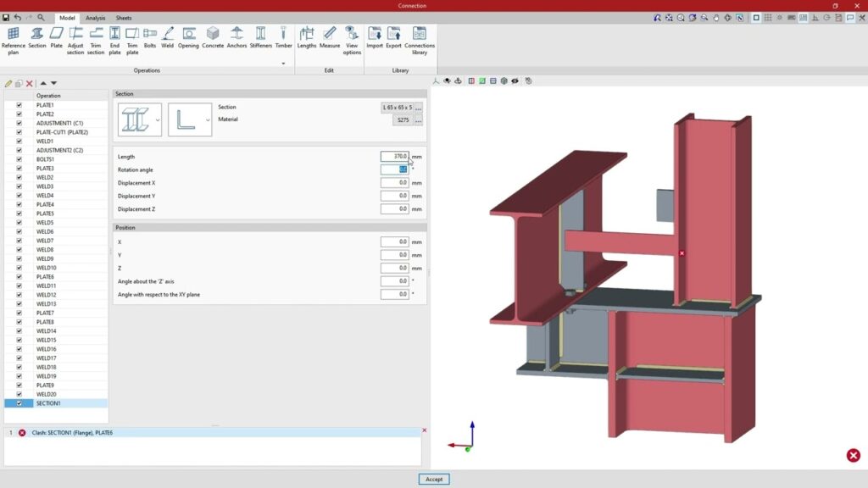Click the red delete operation icon
The image size is (868, 488).
tap(30, 83)
